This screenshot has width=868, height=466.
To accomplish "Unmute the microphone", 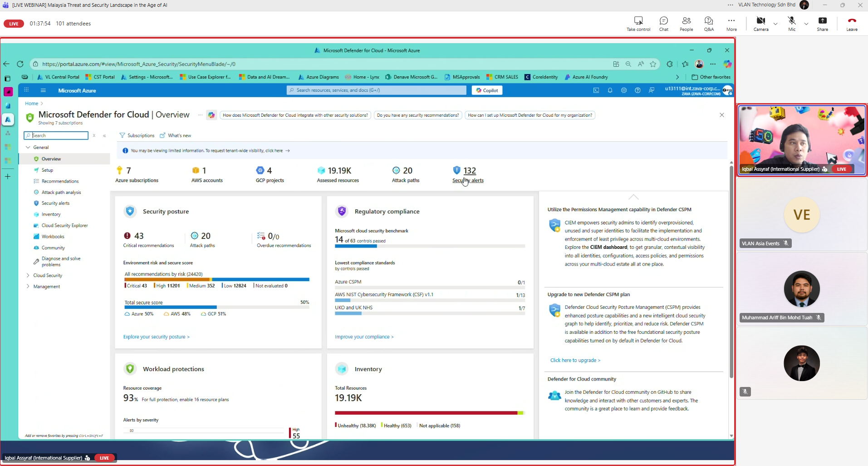I will pyautogui.click(x=791, y=21).
